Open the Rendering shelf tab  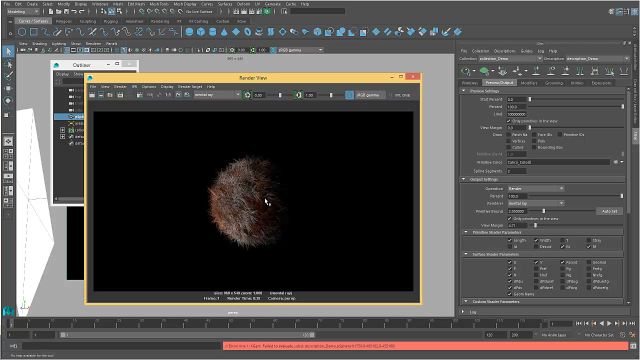[x=160, y=21]
